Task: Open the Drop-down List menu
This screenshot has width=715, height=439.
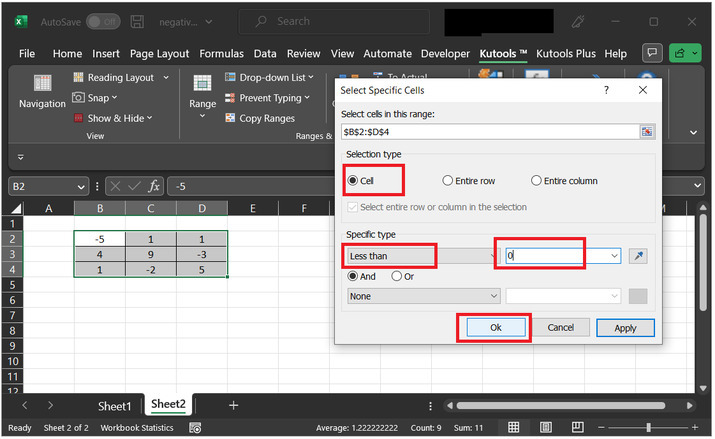Action: click(x=269, y=77)
